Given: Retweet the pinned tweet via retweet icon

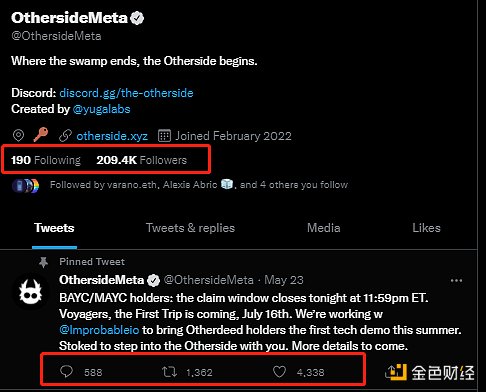Looking at the screenshot, I should pyautogui.click(x=169, y=372).
